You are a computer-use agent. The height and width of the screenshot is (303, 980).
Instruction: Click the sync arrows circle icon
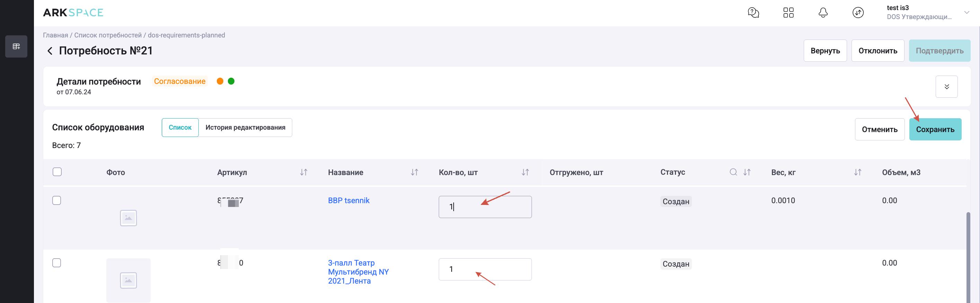pyautogui.click(x=858, y=12)
